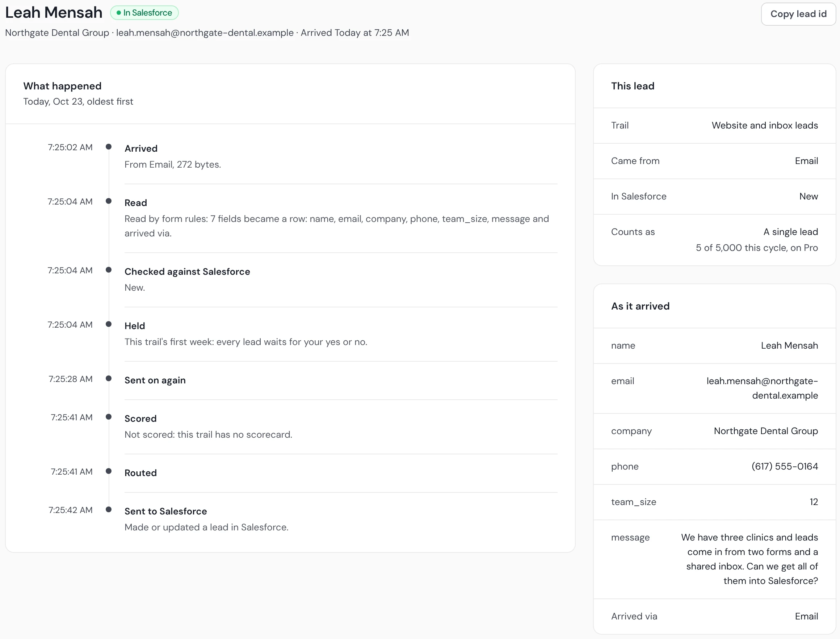Click the In Salesforce status badge
Screen dimensions: 840x639
pyautogui.click(x=144, y=13)
